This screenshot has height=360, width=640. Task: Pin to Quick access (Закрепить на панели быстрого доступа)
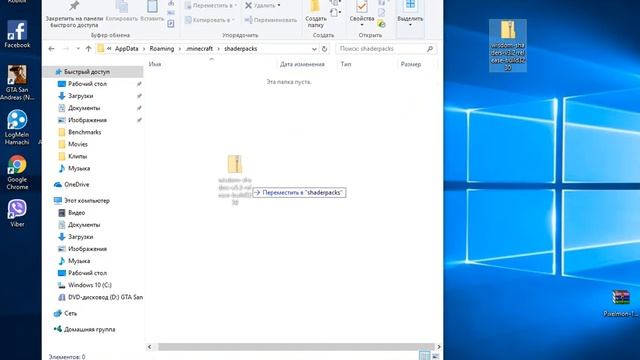pos(74,15)
